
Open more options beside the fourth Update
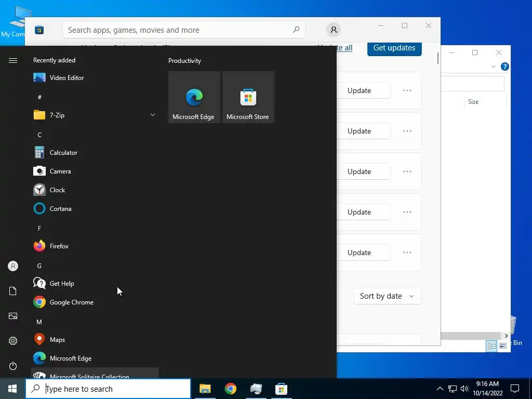[407, 212]
